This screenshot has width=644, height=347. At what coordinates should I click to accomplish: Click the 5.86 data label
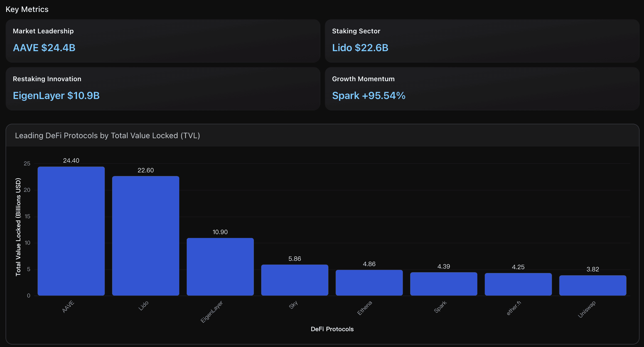pyautogui.click(x=295, y=259)
